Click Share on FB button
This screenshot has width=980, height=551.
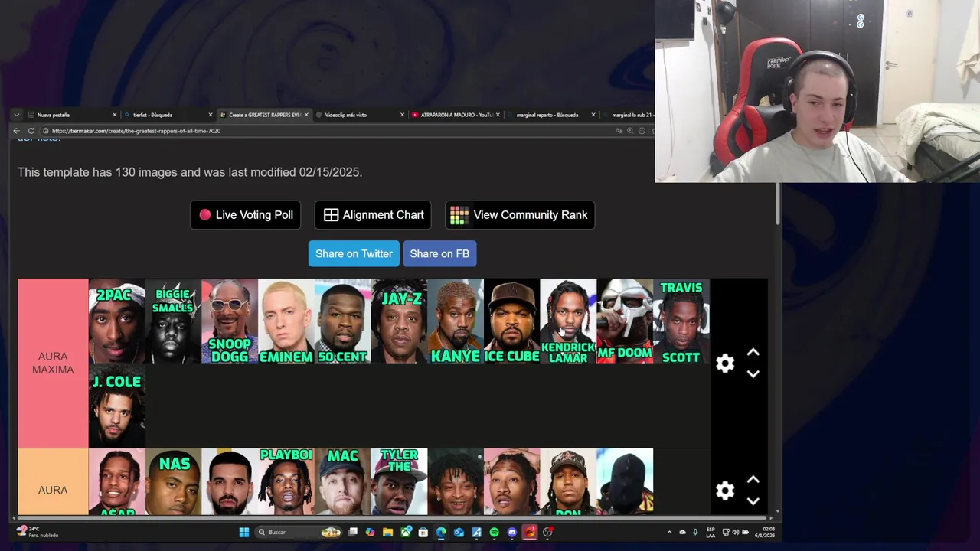click(x=439, y=253)
